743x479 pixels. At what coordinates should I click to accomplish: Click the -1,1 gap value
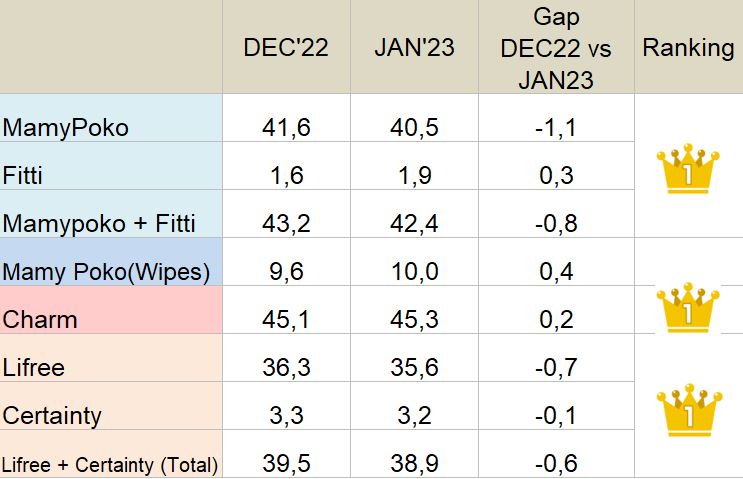(x=556, y=127)
